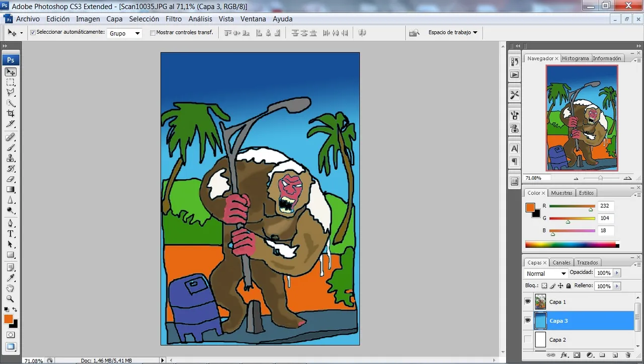The width and height of the screenshot is (644, 364).
Task: Switch to the Histograma tab
Action: [x=575, y=58]
